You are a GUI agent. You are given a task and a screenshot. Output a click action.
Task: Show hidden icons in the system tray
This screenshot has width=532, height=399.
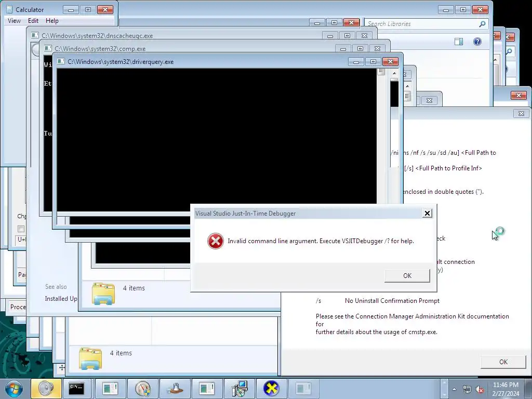(454, 389)
